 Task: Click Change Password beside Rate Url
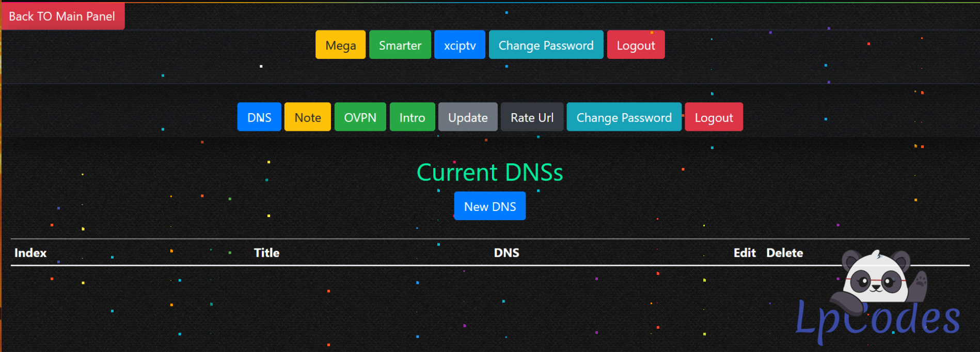(x=624, y=117)
